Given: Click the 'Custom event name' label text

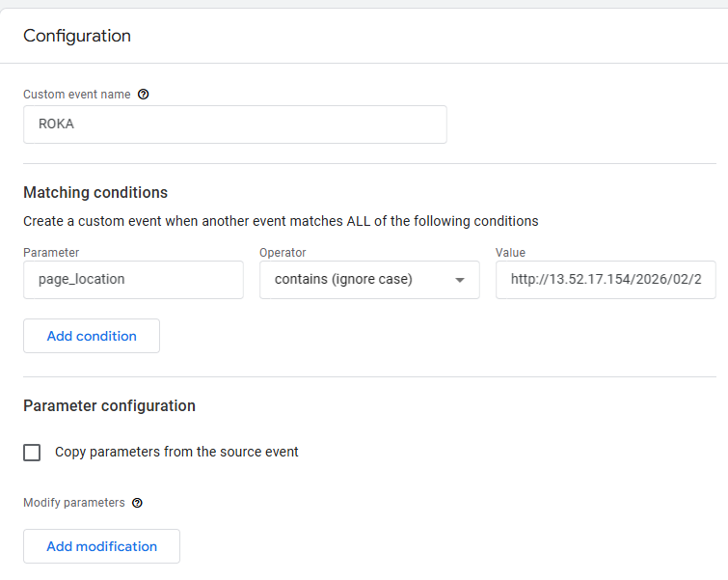Looking at the screenshot, I should point(76,95).
